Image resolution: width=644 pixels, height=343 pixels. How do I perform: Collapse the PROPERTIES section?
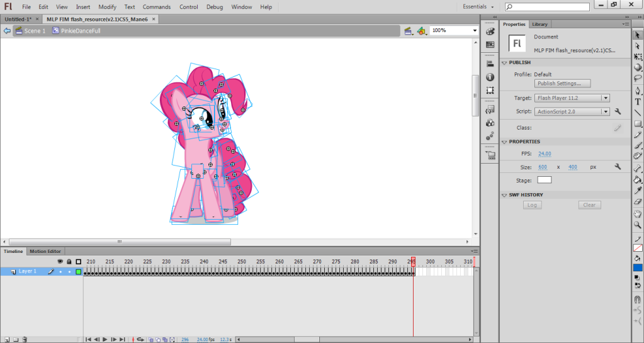coord(504,142)
